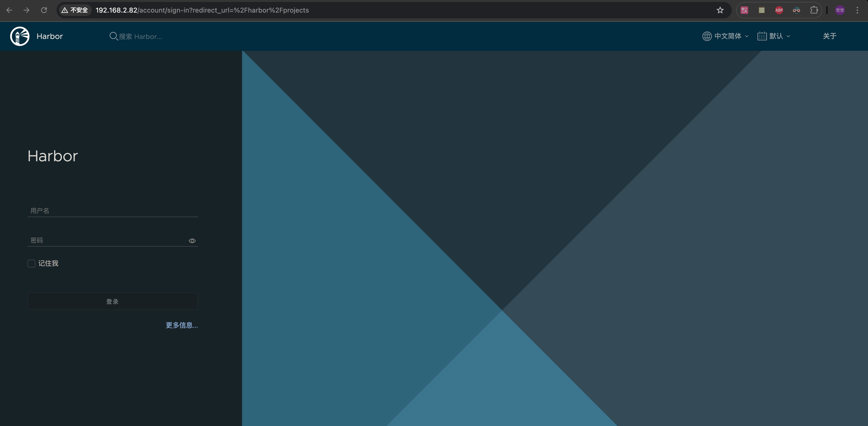Click the 记住我 label text
The image size is (868, 426).
pyautogui.click(x=48, y=264)
